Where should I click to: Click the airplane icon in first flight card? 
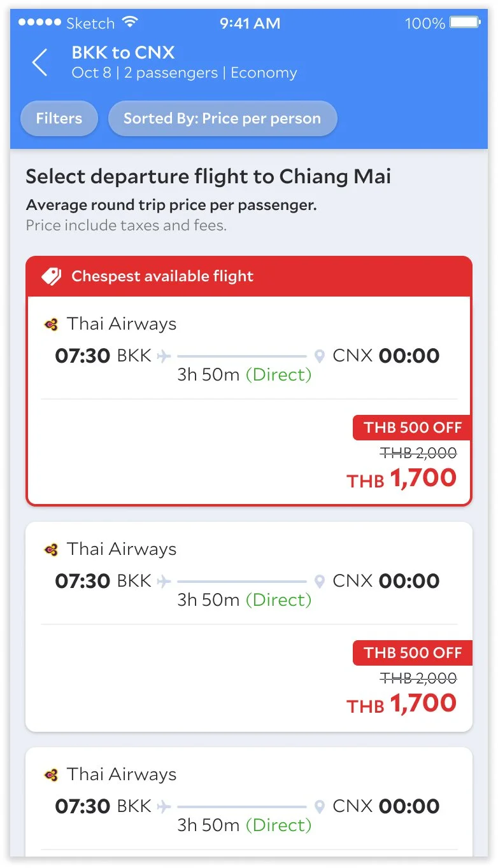(x=164, y=356)
